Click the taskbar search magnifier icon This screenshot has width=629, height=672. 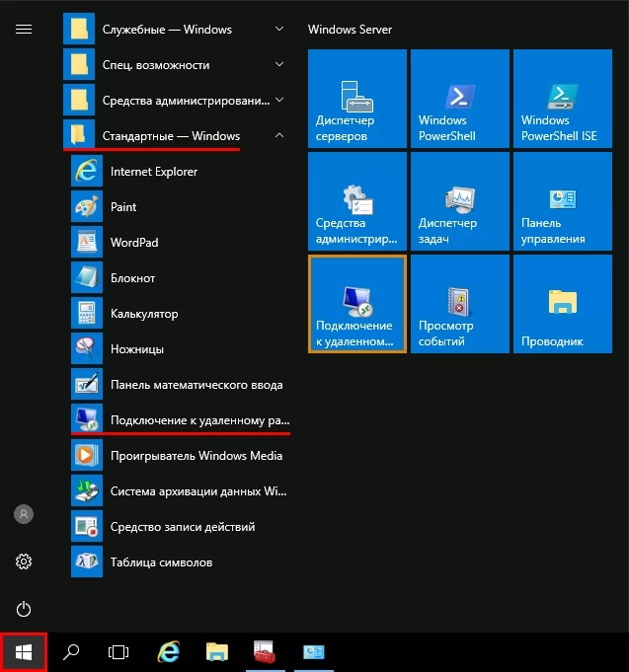(x=72, y=651)
